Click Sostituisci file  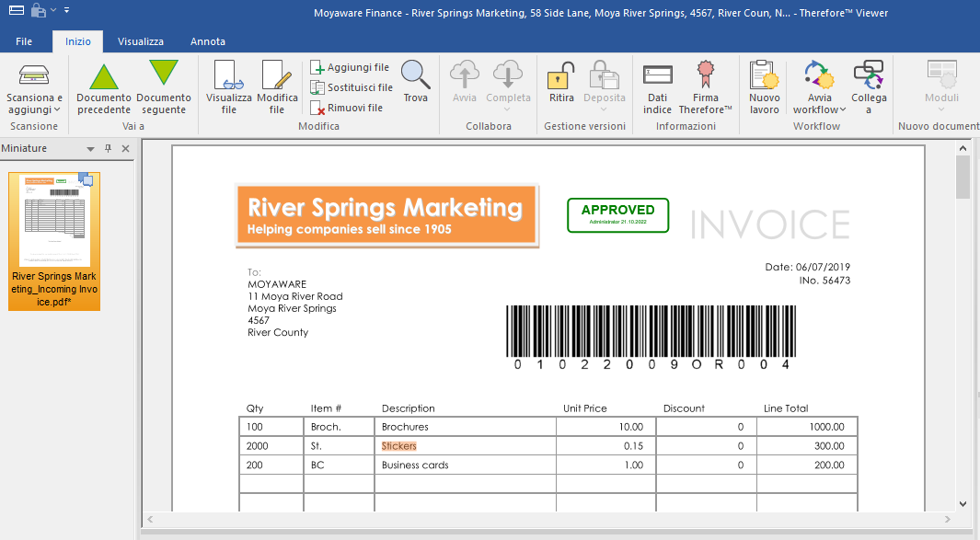(x=352, y=87)
